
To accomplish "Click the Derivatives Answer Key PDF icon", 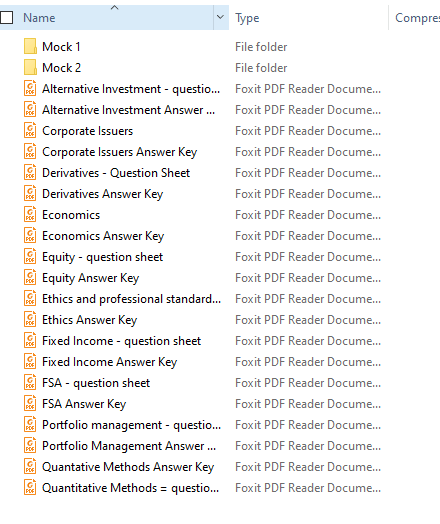I will click(x=30, y=194).
